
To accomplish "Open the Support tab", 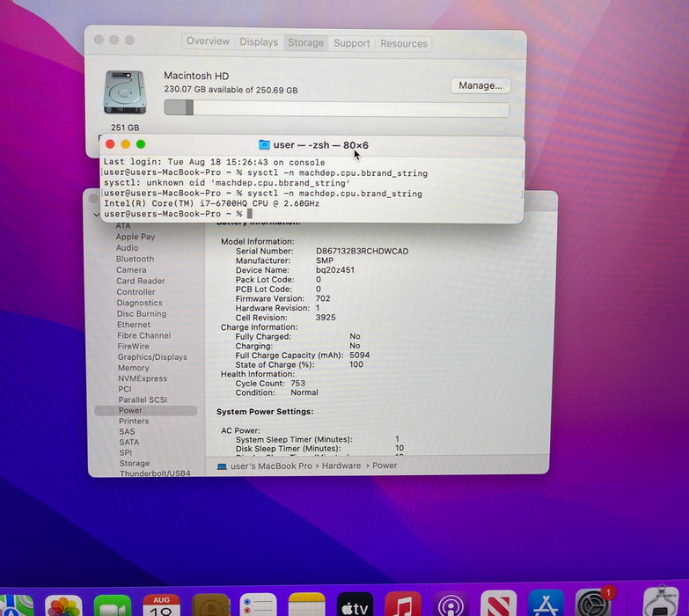I will point(351,43).
